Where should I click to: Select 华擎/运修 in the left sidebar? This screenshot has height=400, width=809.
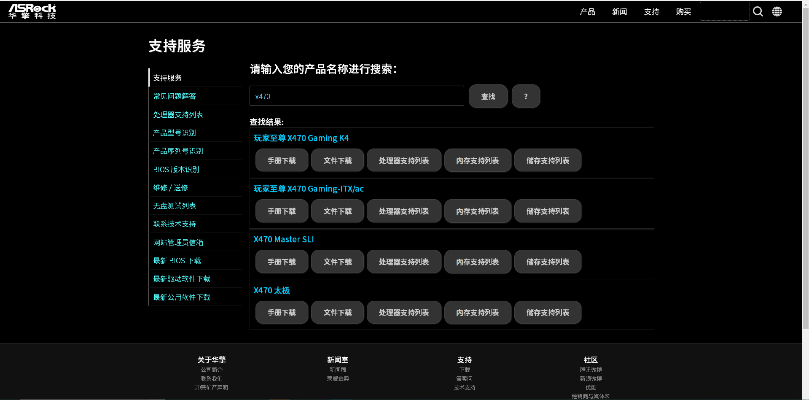[170, 187]
